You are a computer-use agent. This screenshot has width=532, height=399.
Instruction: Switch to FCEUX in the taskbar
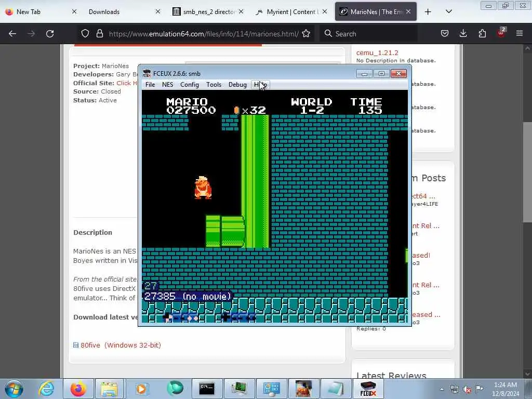point(368,389)
